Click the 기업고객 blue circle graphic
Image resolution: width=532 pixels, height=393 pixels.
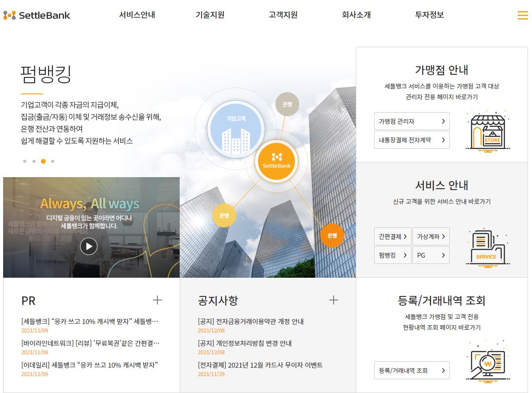click(236, 130)
